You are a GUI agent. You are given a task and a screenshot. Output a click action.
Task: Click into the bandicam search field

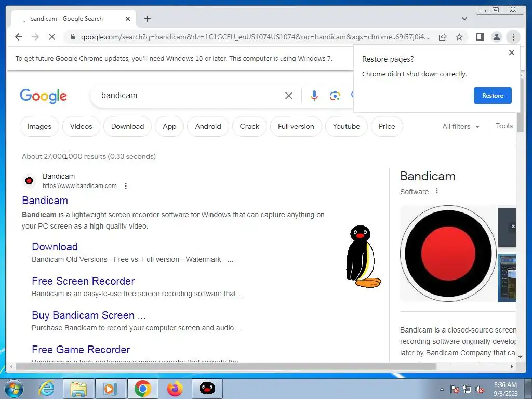[x=190, y=96]
